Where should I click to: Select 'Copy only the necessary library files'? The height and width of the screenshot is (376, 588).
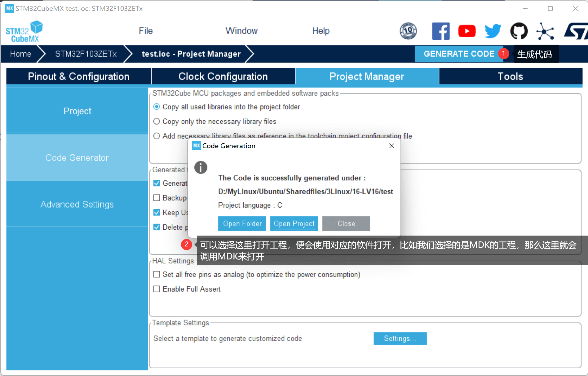[157, 122]
